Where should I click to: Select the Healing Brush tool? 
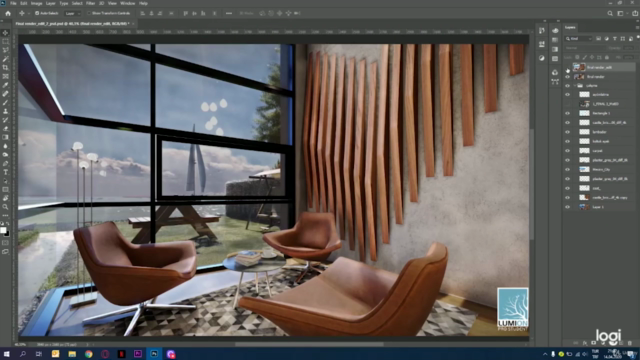tap(5, 94)
